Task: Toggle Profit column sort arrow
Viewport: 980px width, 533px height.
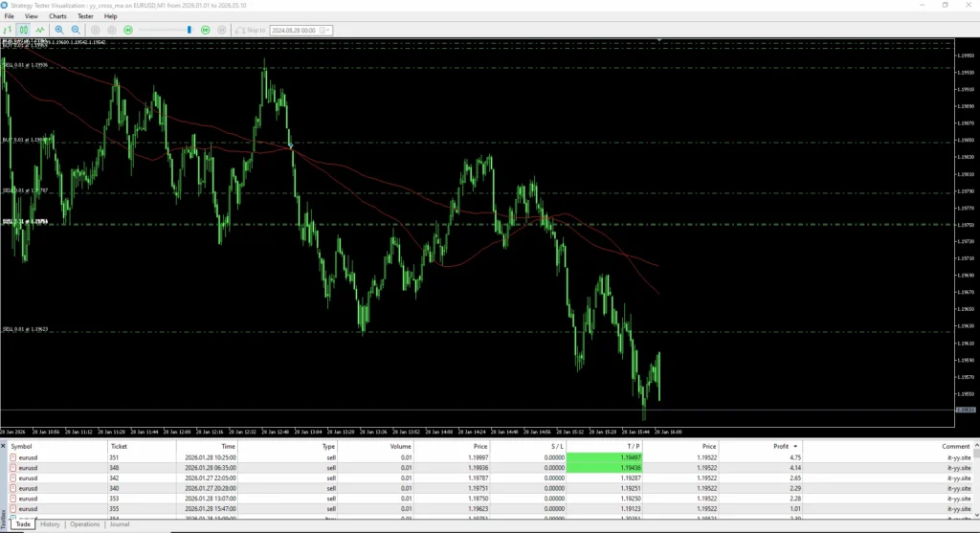Action: pyautogui.click(x=795, y=446)
